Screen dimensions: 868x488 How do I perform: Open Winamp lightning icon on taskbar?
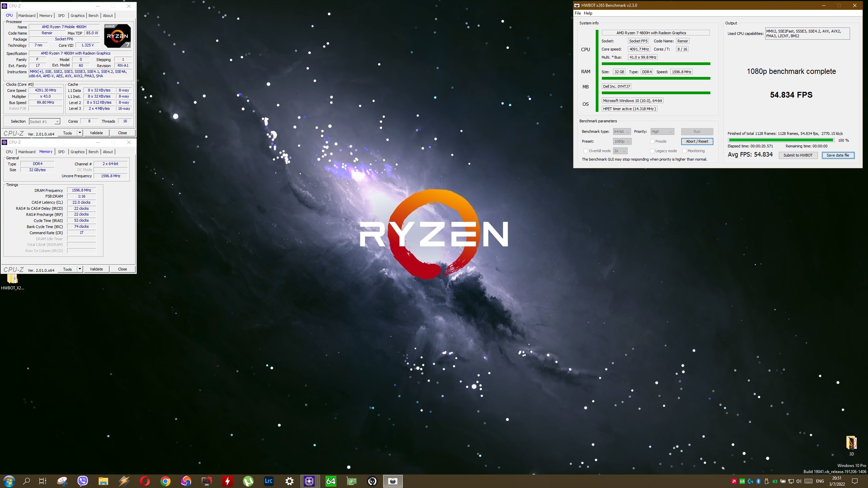[x=124, y=481]
